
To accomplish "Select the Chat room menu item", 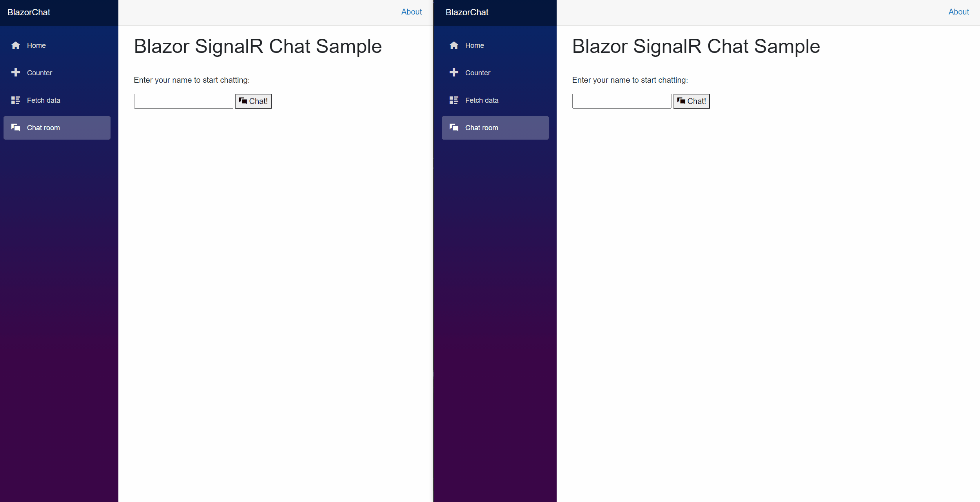I will click(57, 127).
